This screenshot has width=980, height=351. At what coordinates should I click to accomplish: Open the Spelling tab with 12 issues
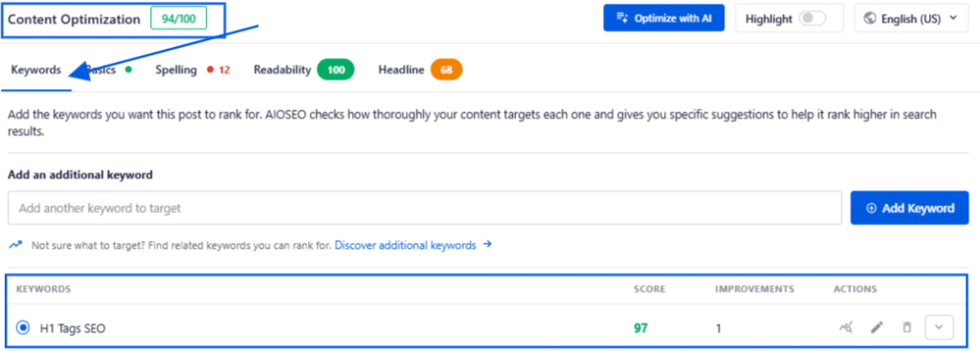pos(192,70)
